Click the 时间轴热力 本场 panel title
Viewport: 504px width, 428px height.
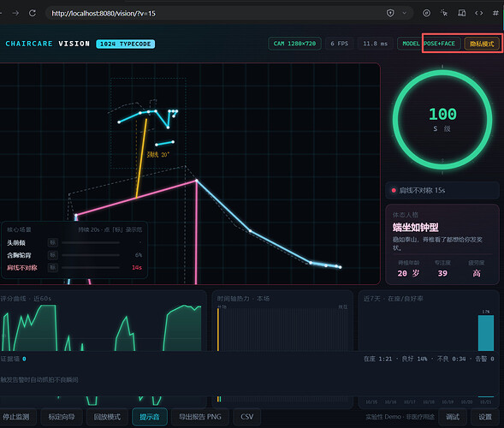[x=243, y=299]
